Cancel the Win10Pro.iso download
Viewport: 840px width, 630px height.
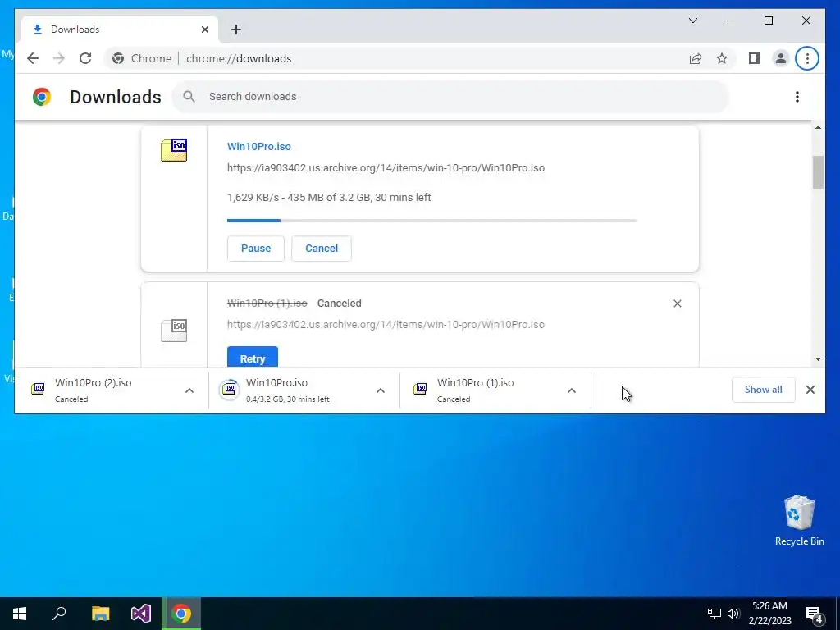(x=322, y=249)
